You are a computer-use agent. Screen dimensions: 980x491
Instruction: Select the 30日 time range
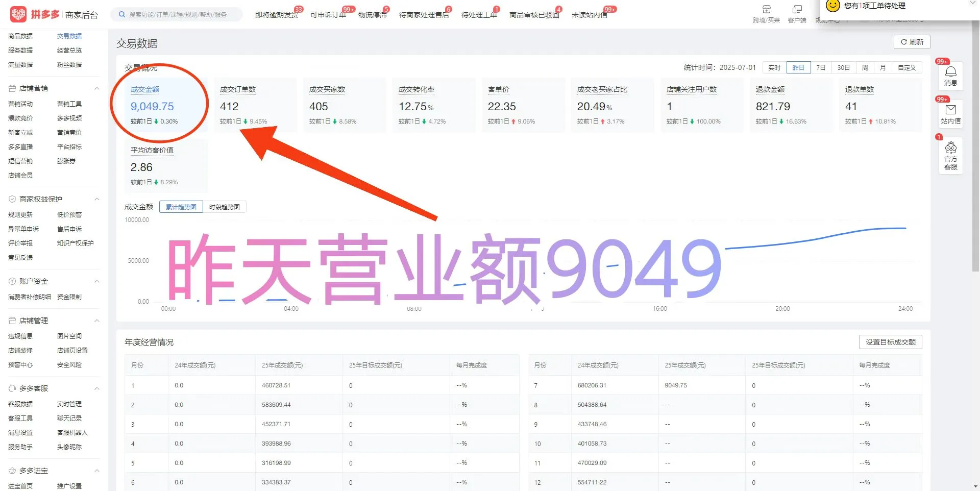(844, 67)
